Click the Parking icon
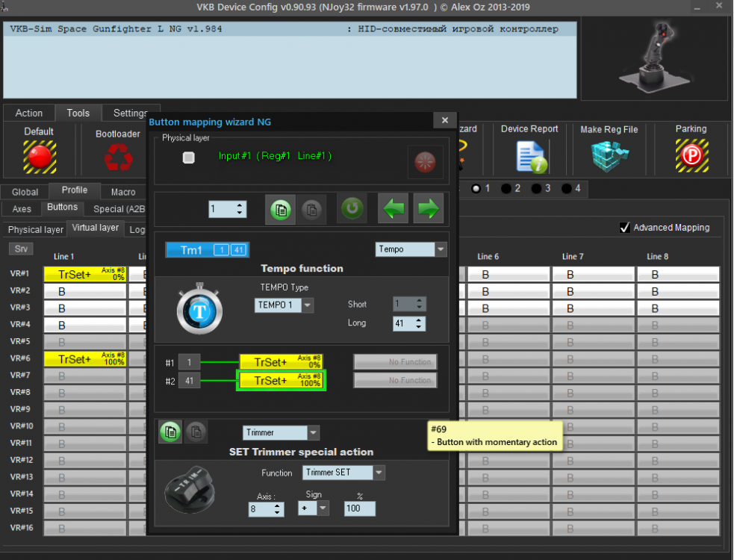 pos(691,157)
